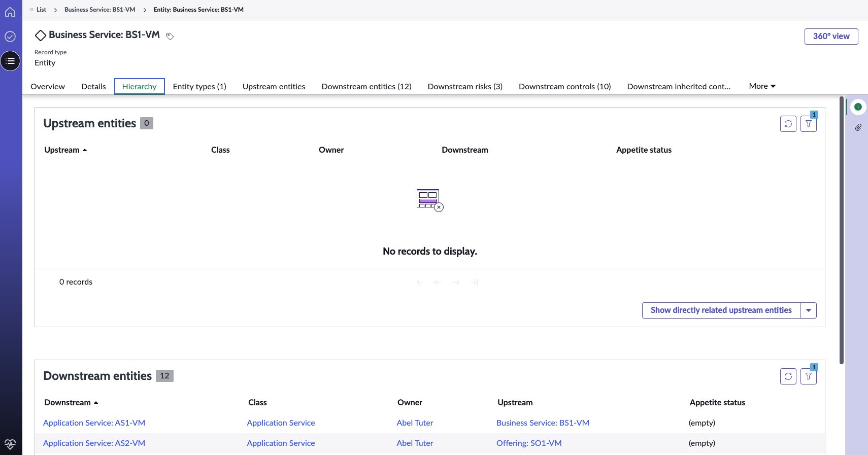Image resolution: width=868 pixels, height=455 pixels.
Task: Open the 360° view
Action: [831, 37]
